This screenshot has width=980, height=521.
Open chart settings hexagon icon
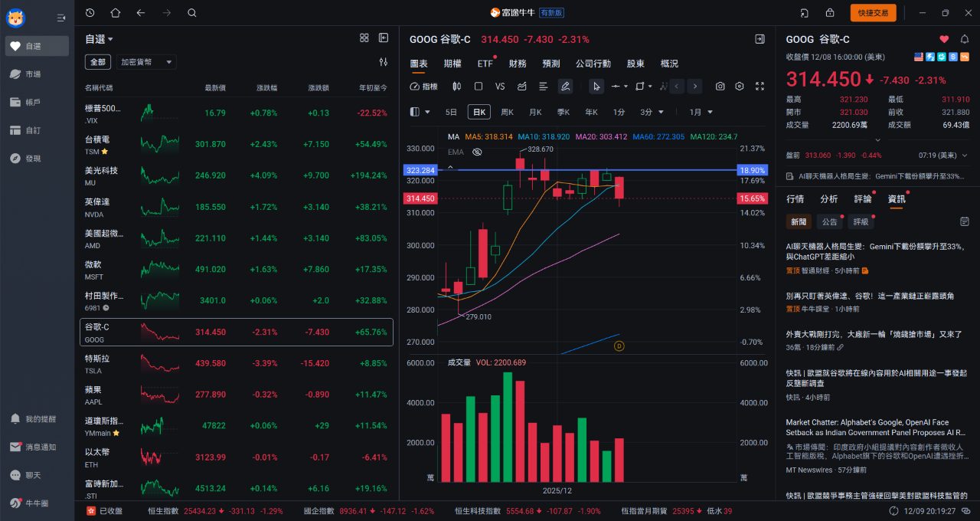(x=740, y=87)
